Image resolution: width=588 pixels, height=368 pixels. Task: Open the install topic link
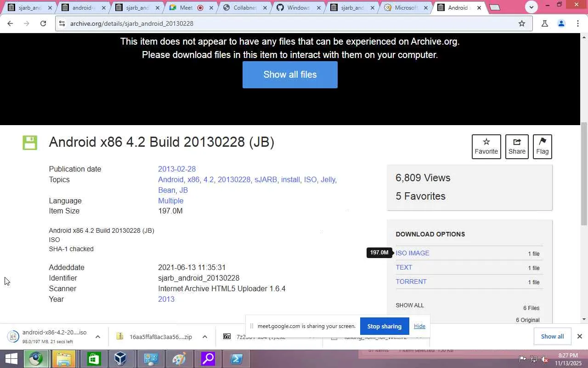290,180
